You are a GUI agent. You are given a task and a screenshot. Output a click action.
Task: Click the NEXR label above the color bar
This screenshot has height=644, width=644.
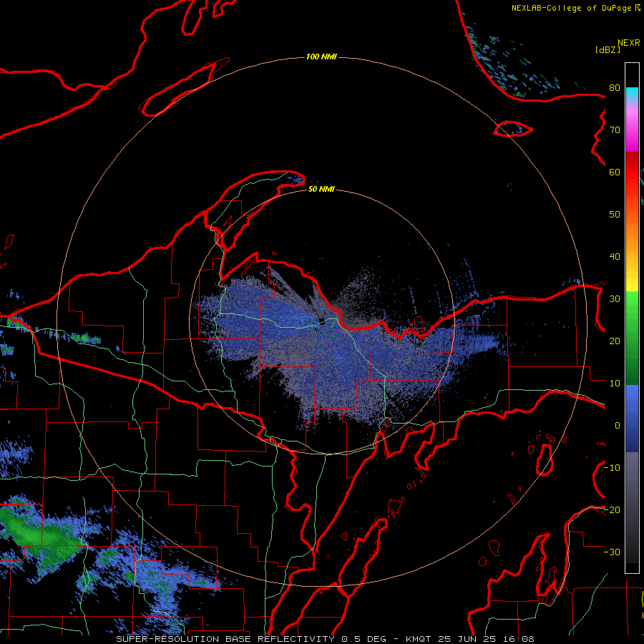pos(629,43)
